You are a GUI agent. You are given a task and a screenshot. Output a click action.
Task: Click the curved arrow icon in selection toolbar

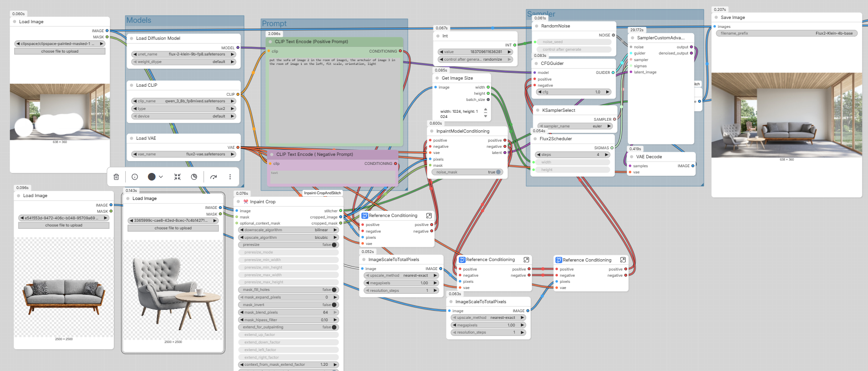coord(213,177)
